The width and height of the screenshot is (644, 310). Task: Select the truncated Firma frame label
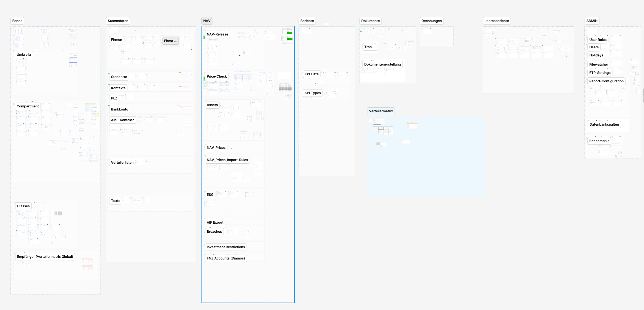pos(170,41)
